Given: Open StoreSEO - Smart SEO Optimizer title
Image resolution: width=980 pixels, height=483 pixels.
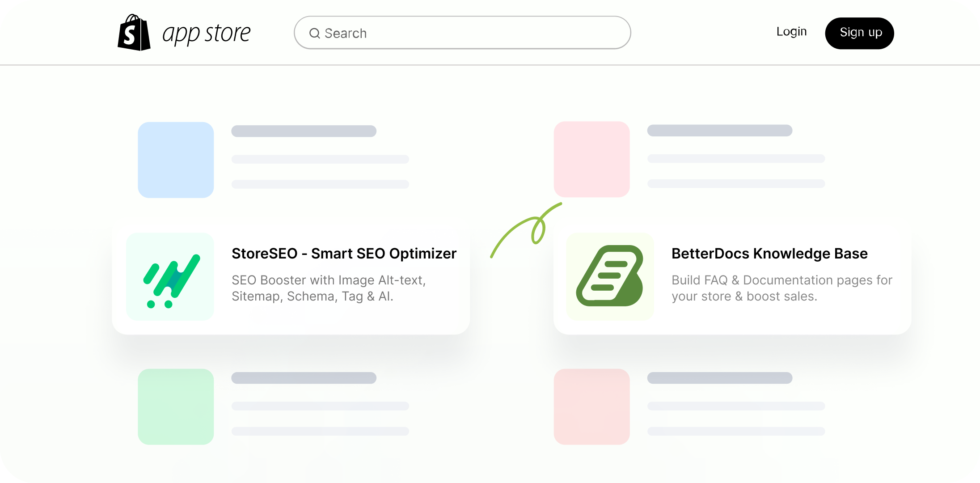Looking at the screenshot, I should [344, 254].
